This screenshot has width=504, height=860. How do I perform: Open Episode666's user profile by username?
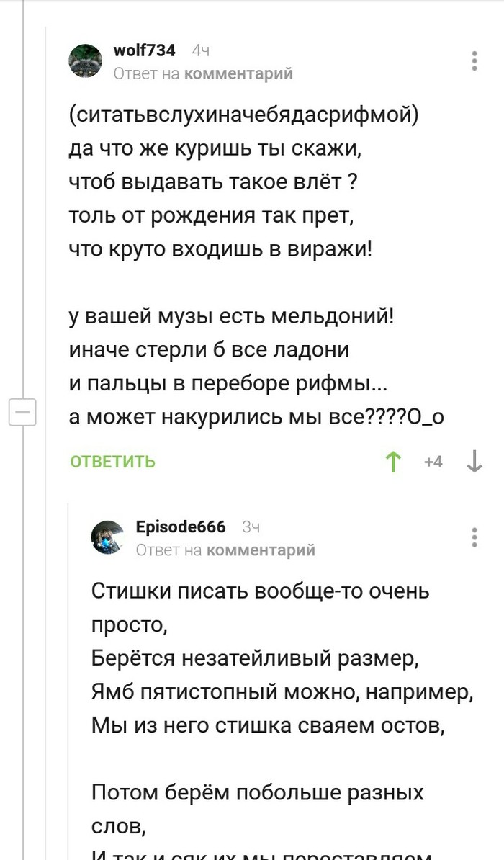pos(181,527)
